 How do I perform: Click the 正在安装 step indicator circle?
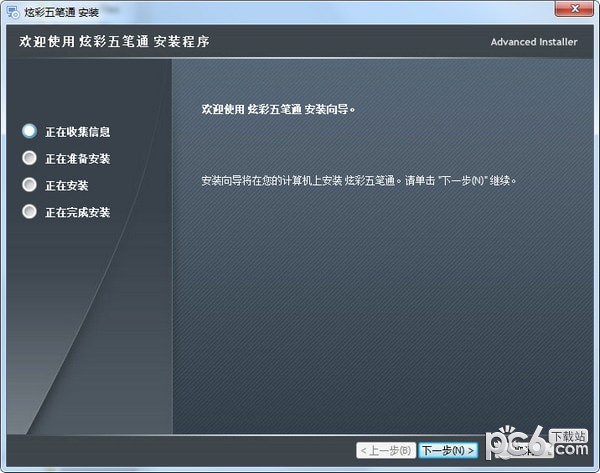(29, 185)
